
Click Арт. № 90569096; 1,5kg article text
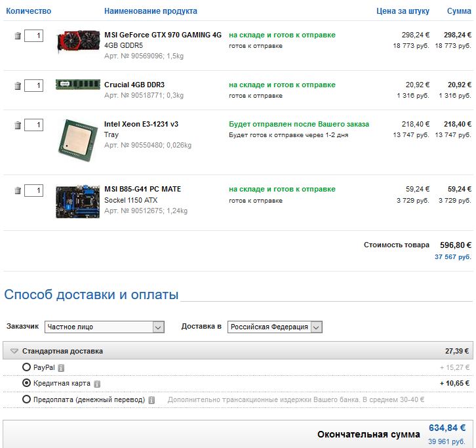tap(144, 56)
